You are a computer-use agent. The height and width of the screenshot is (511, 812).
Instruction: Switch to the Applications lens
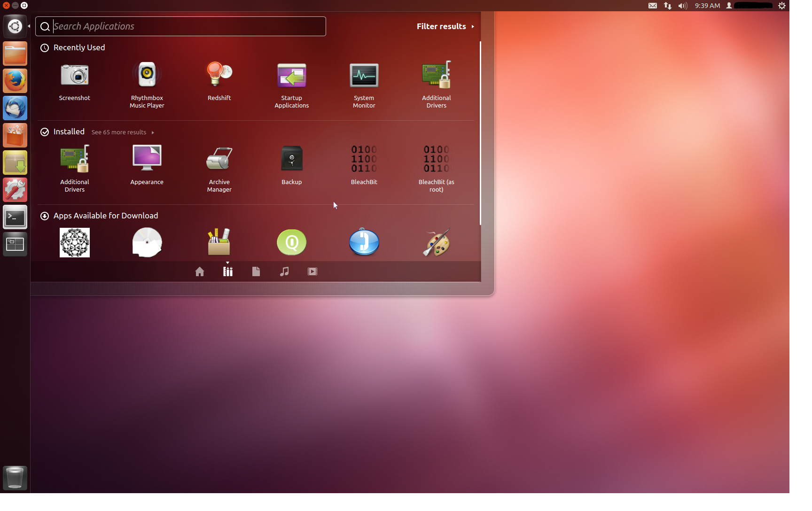tap(228, 271)
